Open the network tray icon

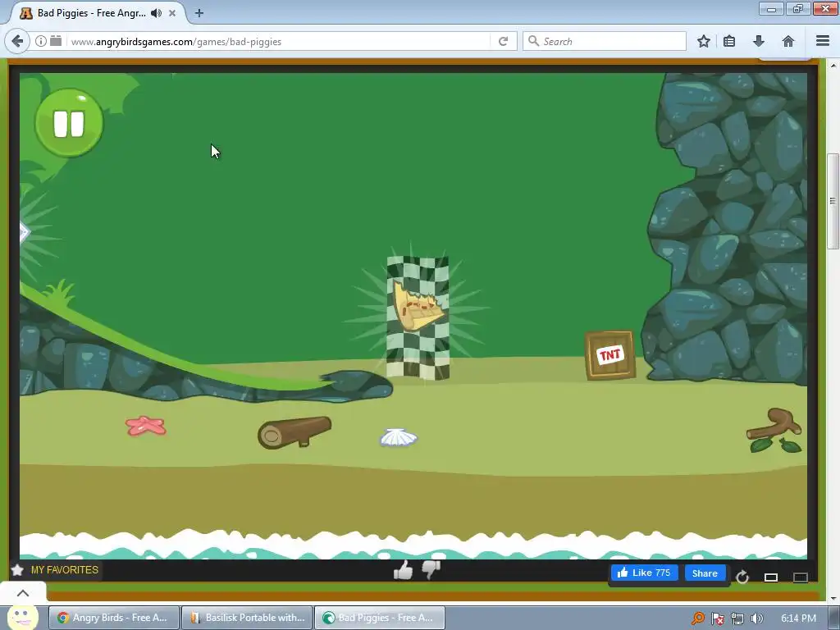pyautogui.click(x=737, y=619)
